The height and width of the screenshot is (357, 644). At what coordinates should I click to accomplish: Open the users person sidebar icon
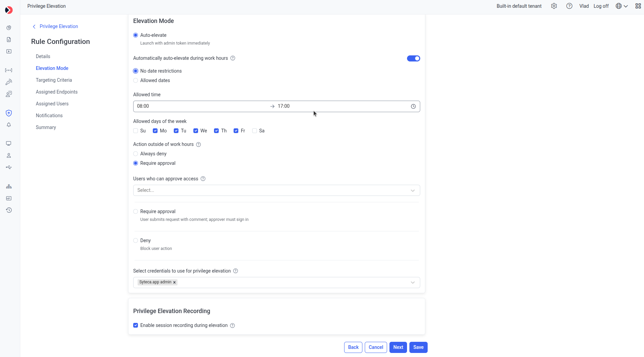tap(9, 155)
